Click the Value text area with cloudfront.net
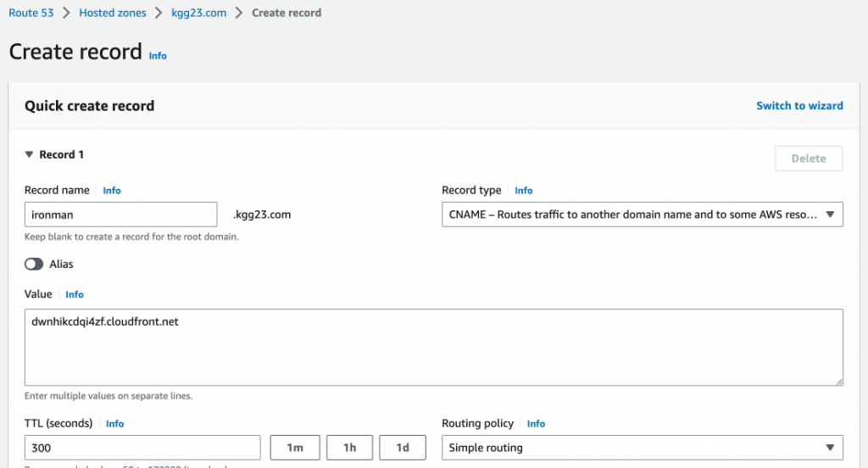 point(433,348)
